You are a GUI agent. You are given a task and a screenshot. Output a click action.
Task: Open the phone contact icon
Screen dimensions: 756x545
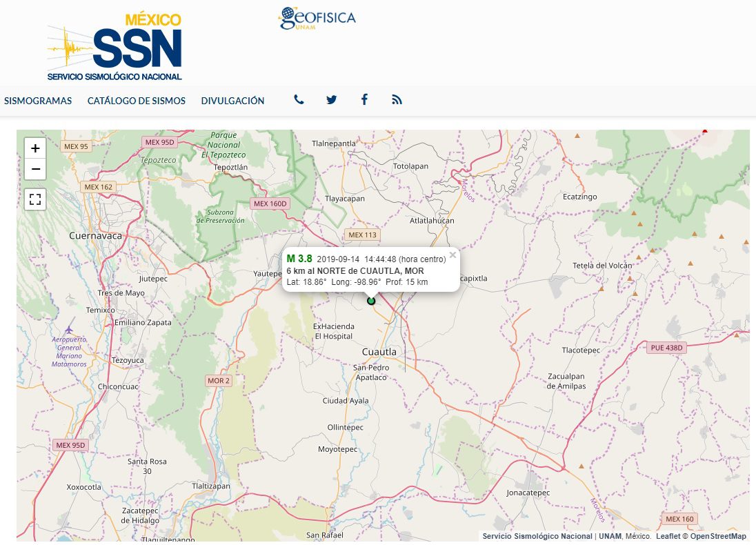(x=299, y=100)
